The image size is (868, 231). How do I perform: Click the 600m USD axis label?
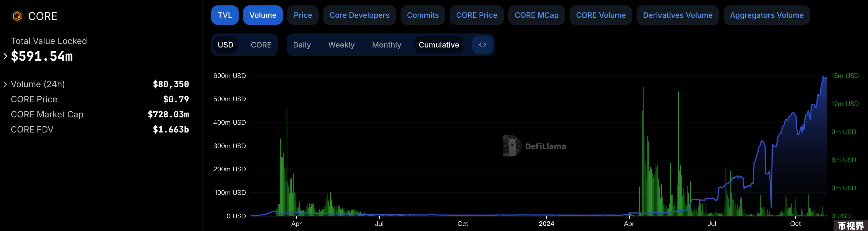pos(230,76)
